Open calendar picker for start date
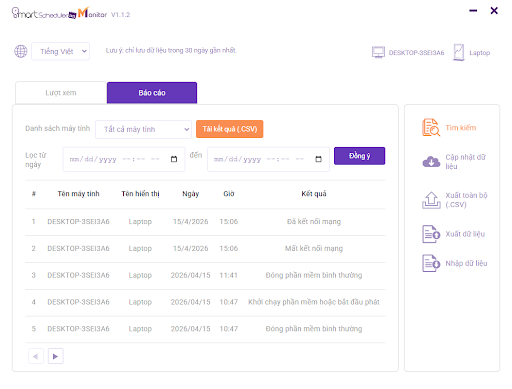 pyautogui.click(x=174, y=159)
